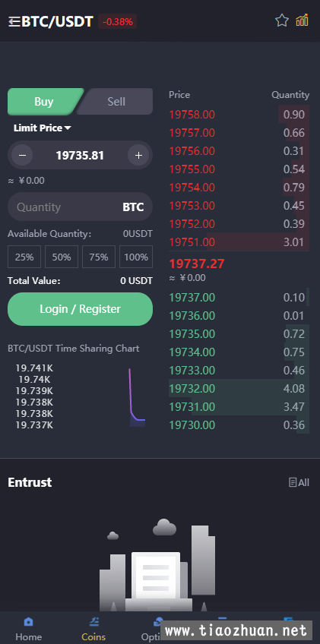Decrease limit price with minus button
The width and height of the screenshot is (320, 644).
click(22, 155)
